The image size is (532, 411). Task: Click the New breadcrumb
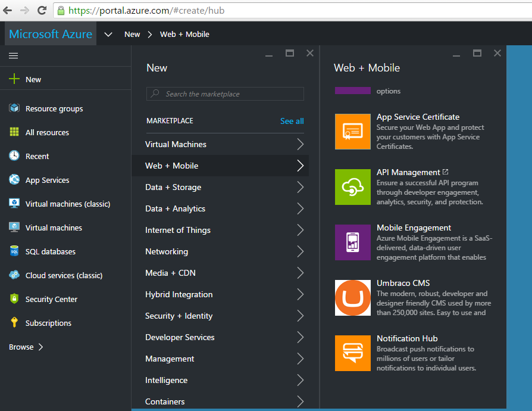tap(132, 35)
